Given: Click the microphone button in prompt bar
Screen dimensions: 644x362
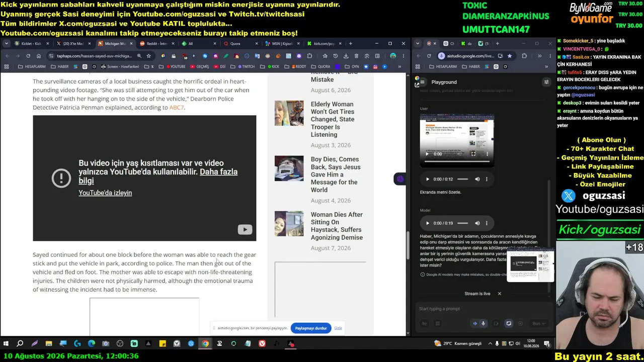Looking at the screenshot, I should (484, 323).
